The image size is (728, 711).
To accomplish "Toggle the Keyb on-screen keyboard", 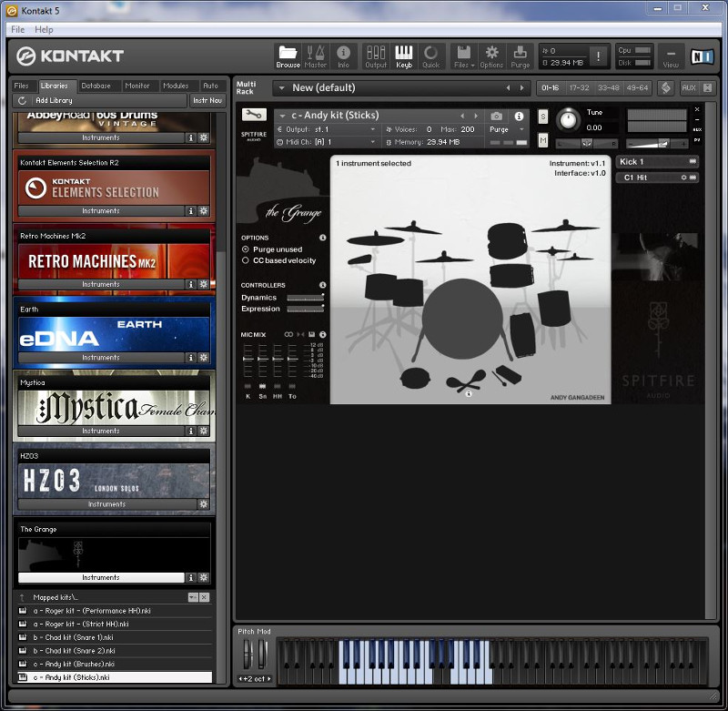I will pos(404,56).
